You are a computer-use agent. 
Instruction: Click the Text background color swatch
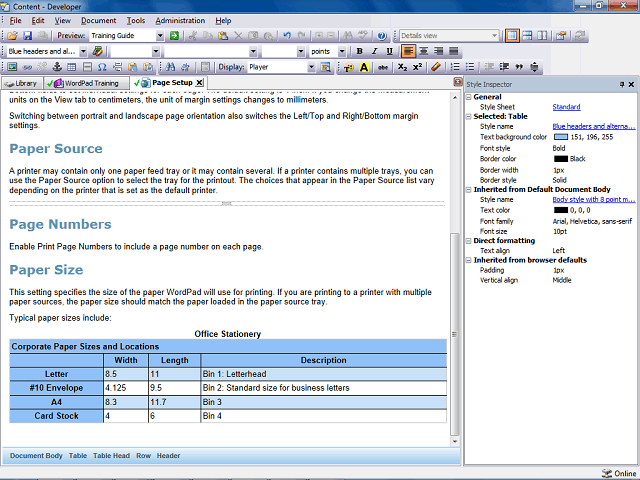561,137
